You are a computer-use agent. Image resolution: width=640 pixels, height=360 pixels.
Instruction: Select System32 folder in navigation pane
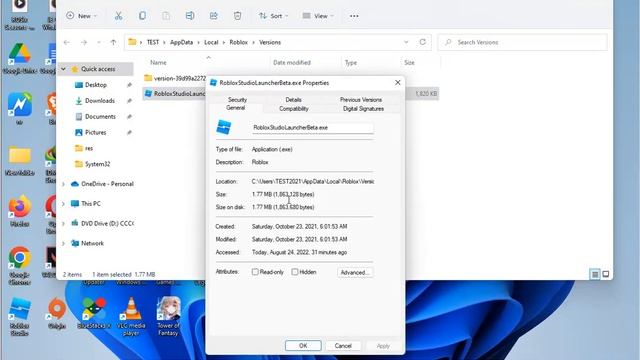97,164
